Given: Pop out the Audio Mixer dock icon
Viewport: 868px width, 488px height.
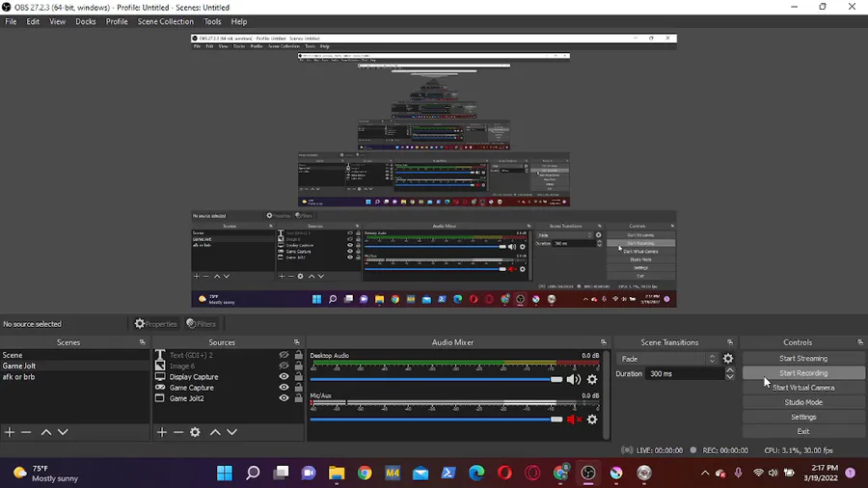Looking at the screenshot, I should [604, 342].
